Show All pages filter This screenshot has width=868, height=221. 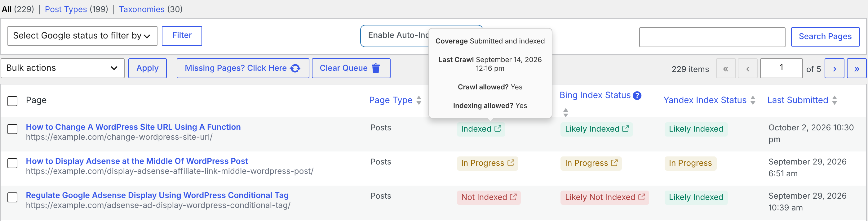tap(7, 9)
